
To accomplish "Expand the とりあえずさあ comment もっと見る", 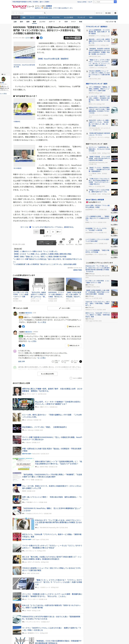I will tap(42, 358).
